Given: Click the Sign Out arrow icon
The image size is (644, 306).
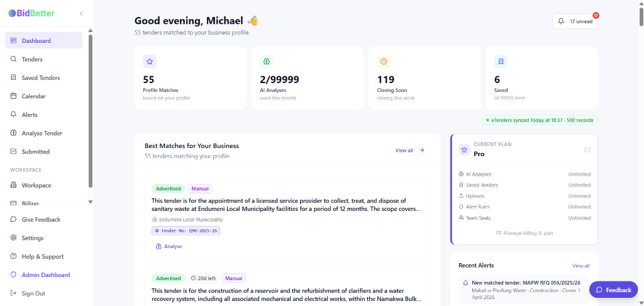Looking at the screenshot, I should 13,293.
